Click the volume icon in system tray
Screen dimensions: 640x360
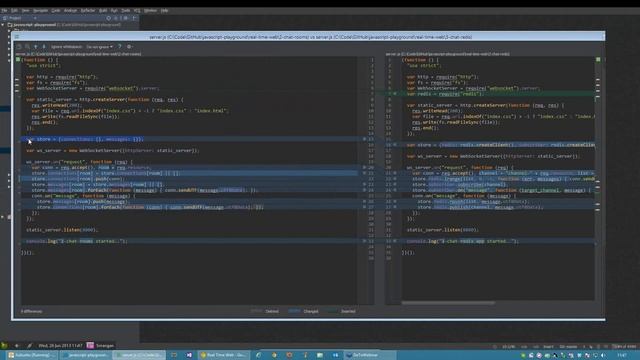[x=603, y=356]
